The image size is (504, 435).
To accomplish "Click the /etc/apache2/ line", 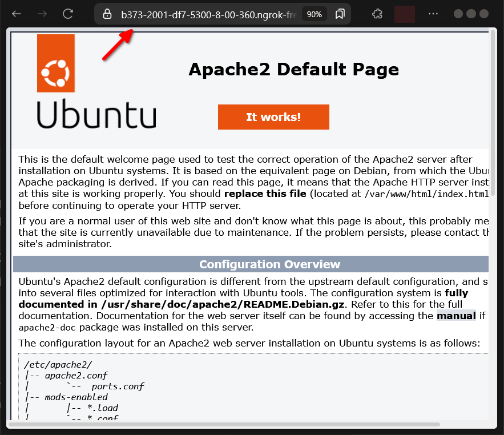I will [58, 365].
